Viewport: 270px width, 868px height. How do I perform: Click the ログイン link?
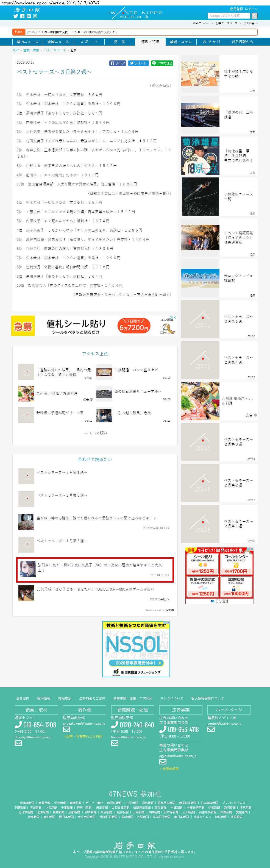point(251,9)
